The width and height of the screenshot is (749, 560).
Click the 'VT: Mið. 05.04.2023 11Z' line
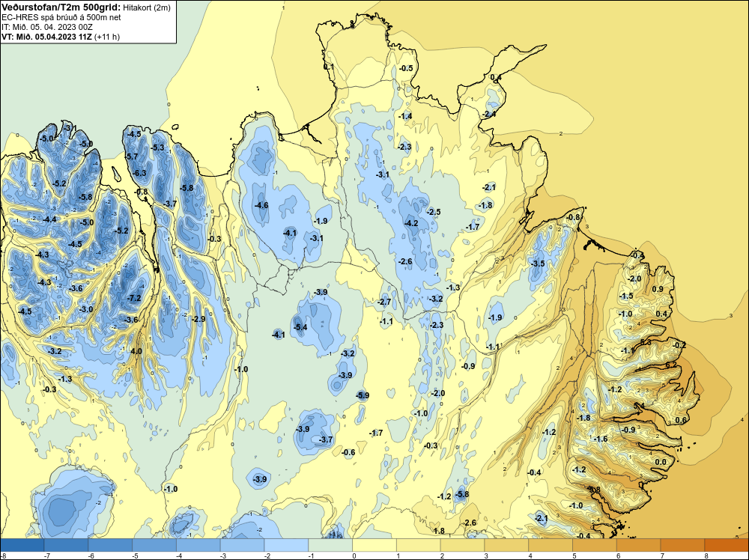(x=46, y=37)
